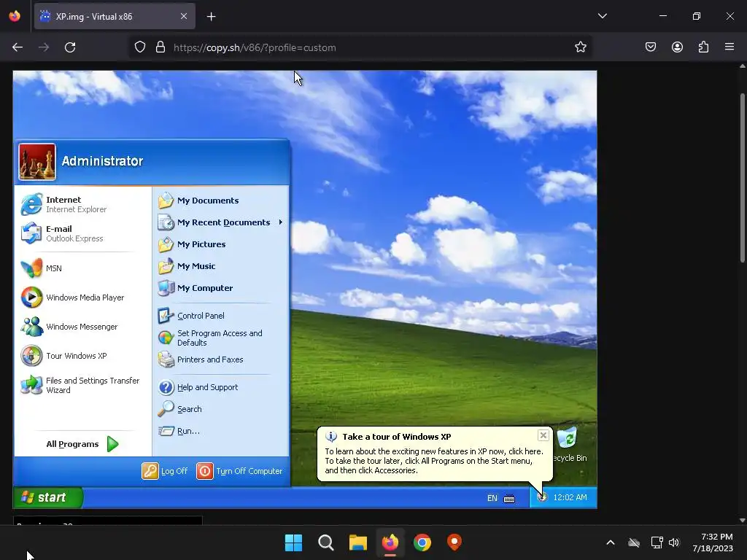
Task: Launch Windows Media Player
Action: point(72,297)
